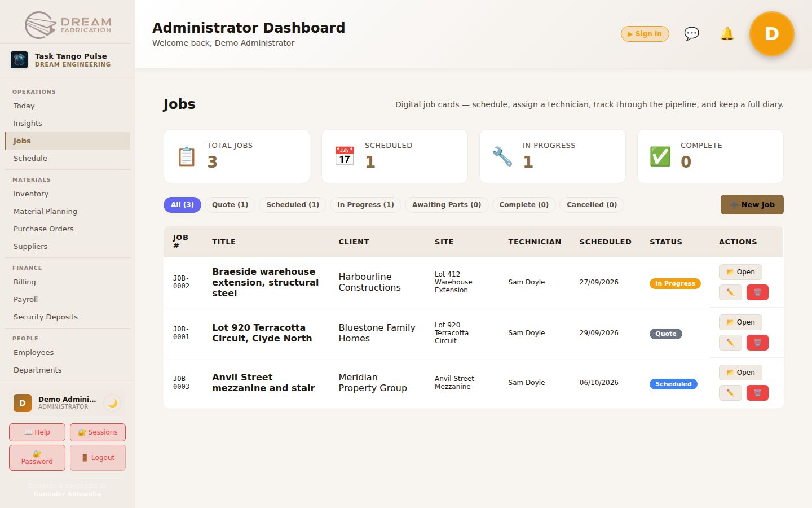Open the chat messages icon
Screen dimensions: 812x508
[x=691, y=34]
